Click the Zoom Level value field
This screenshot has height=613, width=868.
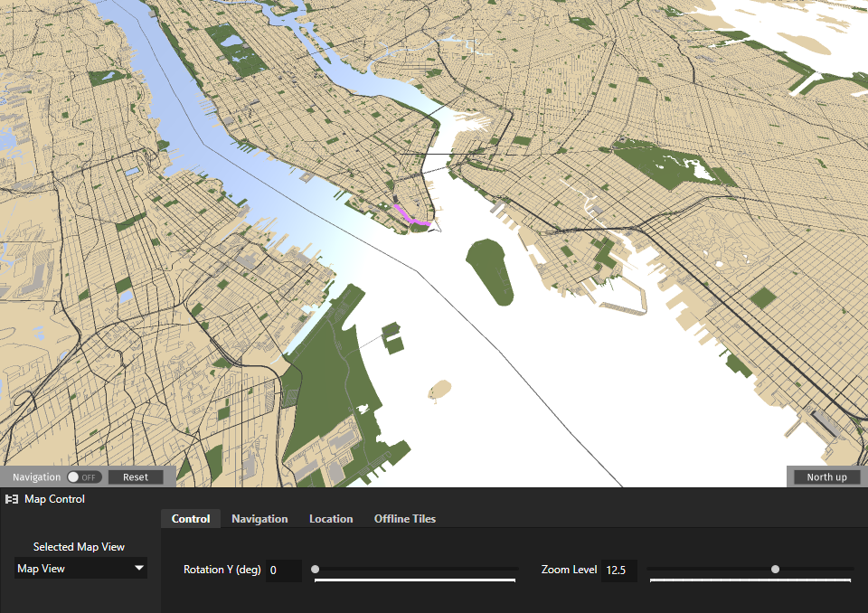(618, 571)
